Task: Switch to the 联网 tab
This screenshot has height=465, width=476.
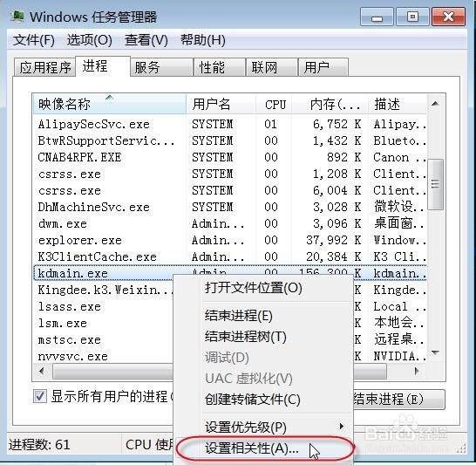Action: [272, 67]
